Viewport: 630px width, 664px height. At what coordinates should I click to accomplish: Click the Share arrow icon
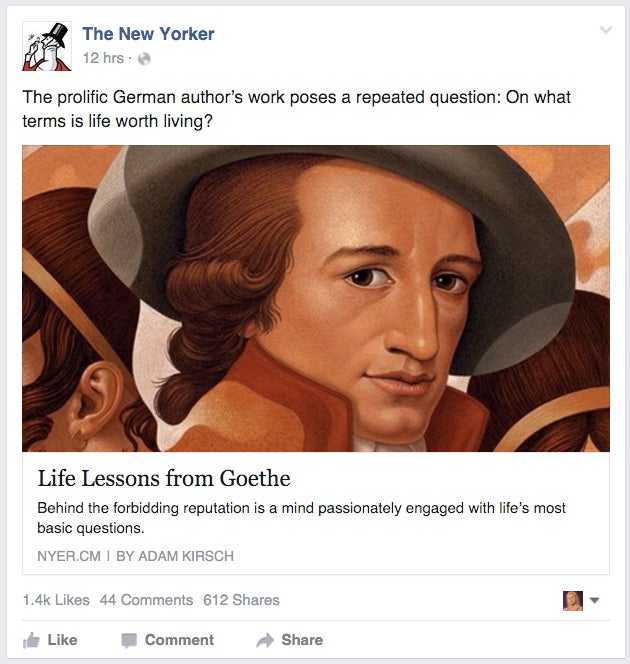coord(265,640)
